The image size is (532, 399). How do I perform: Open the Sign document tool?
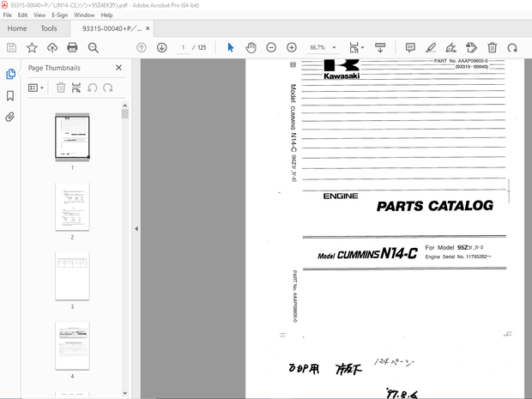450,47
